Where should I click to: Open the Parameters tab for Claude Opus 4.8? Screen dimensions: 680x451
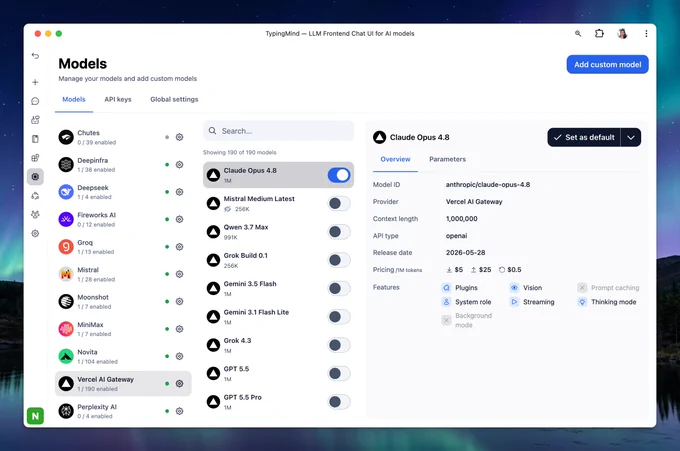(447, 159)
